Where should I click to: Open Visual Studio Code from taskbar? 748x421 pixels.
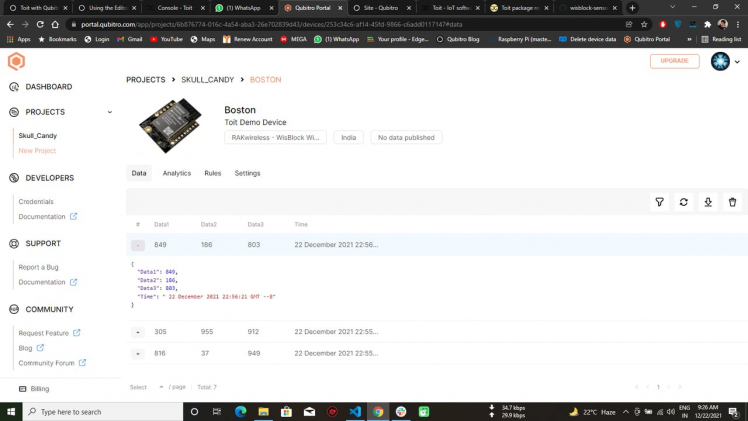coord(355,411)
